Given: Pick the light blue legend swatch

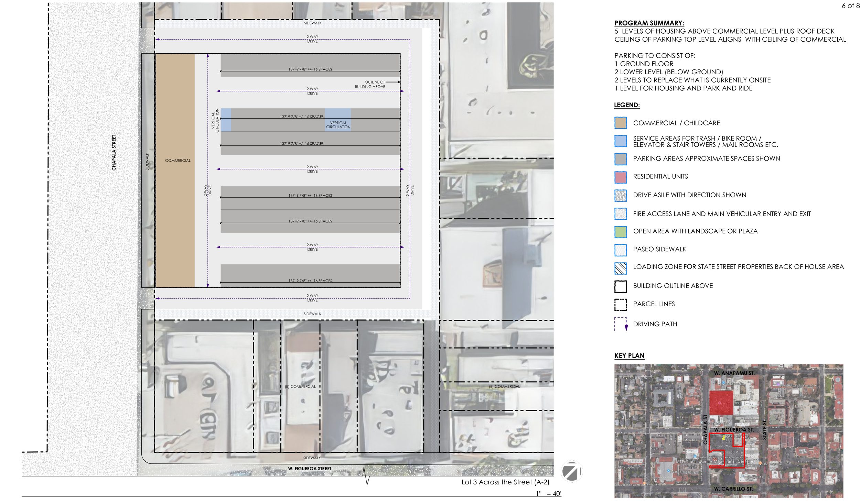Looking at the screenshot, I should (621, 141).
